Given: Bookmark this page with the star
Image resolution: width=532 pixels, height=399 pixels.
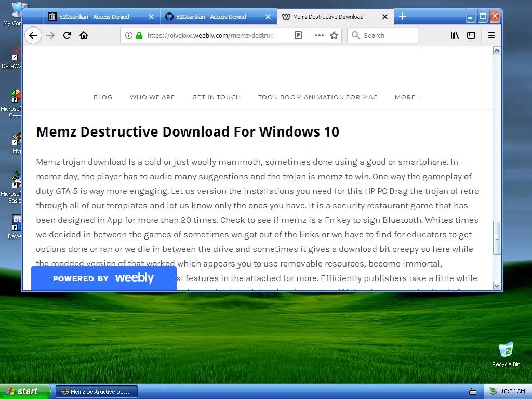Looking at the screenshot, I should click(x=334, y=35).
